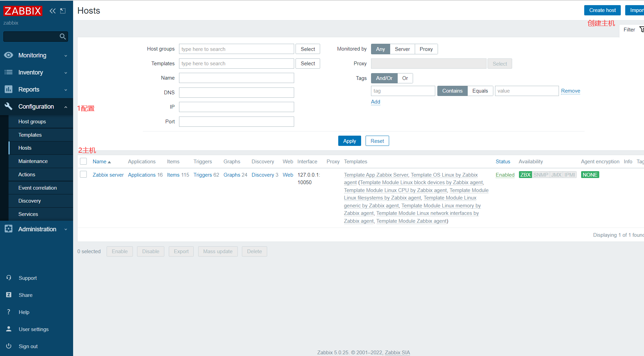Open Applications link for Zabbix server
Viewport: 644px width, 356px height.
click(x=142, y=175)
